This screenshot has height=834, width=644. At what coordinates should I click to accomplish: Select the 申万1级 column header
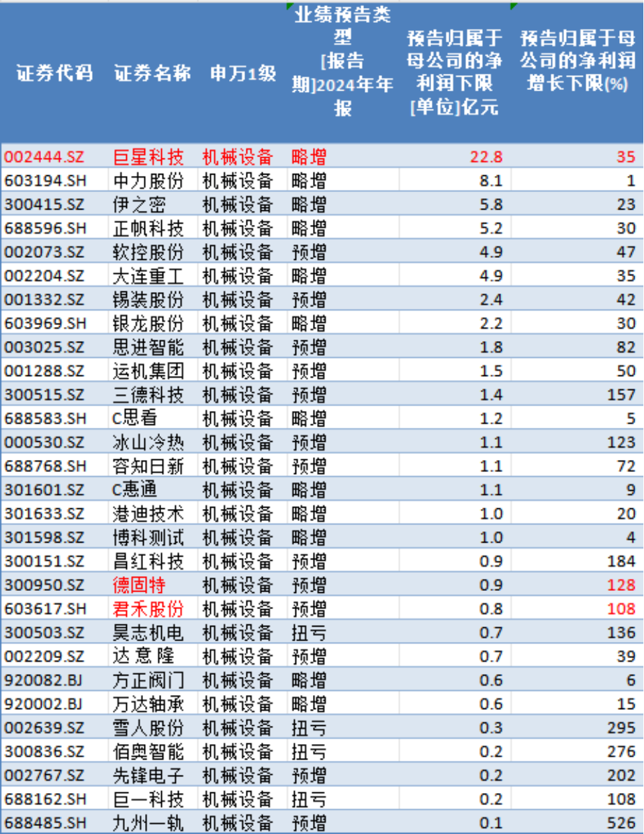(x=243, y=73)
